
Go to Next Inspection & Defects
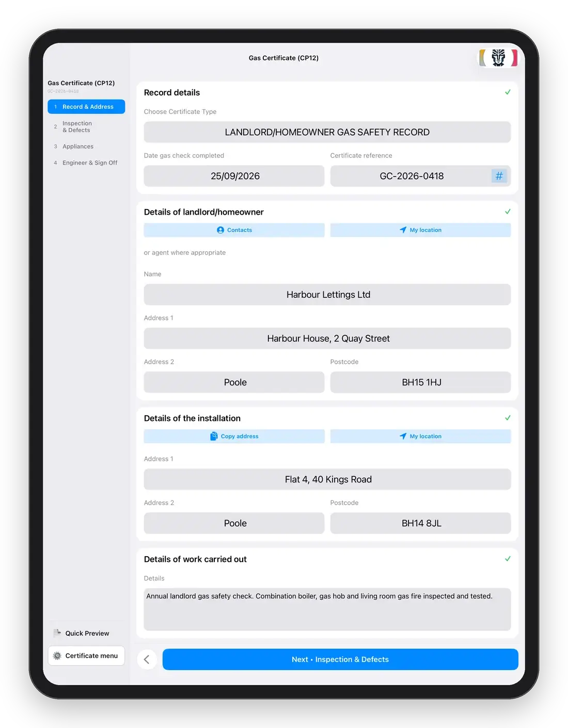[340, 659]
